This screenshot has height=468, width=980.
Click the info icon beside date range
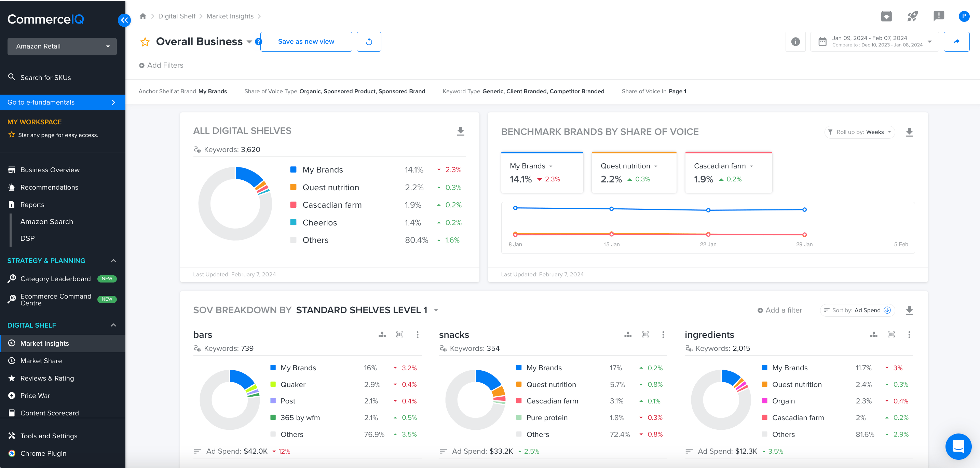coord(795,42)
